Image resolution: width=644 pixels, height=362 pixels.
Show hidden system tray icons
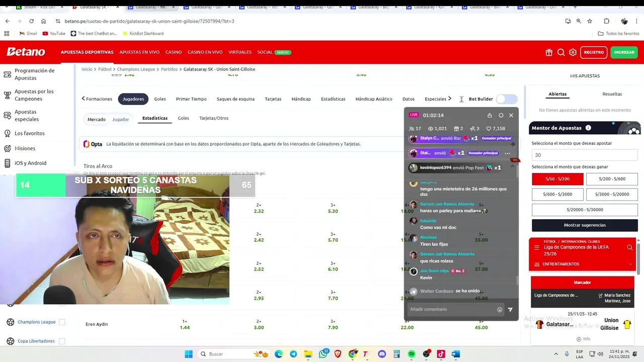(x=556, y=354)
